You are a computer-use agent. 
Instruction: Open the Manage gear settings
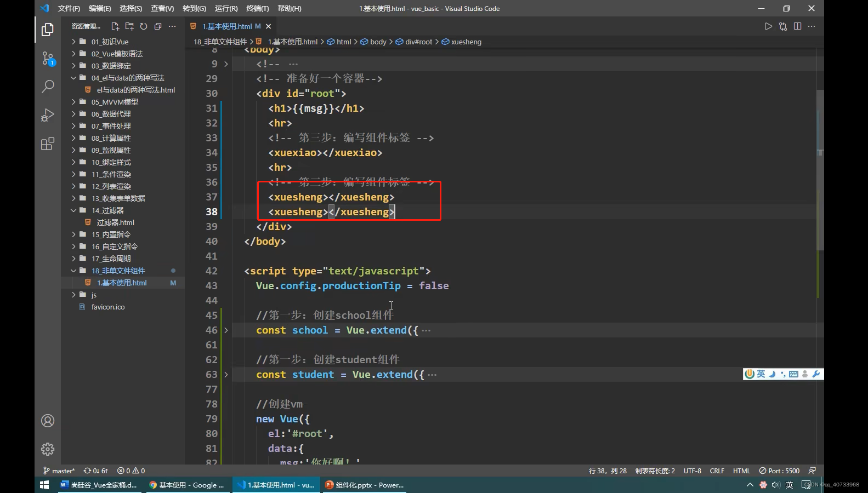click(x=48, y=449)
